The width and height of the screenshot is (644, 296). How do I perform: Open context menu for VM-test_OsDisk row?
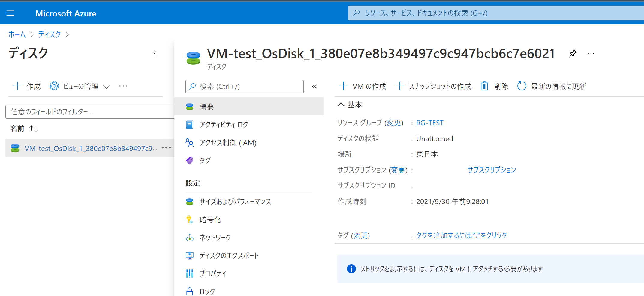point(166,148)
